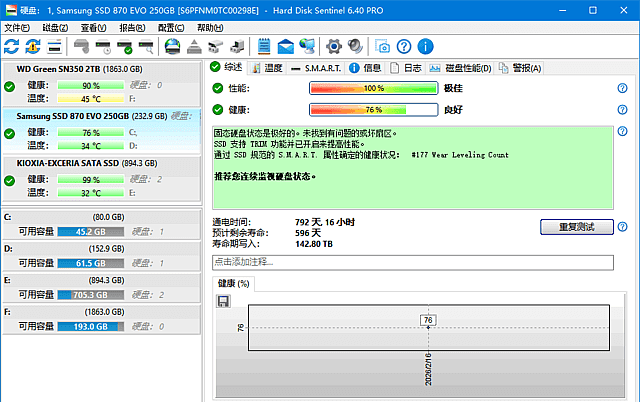Click the speaker sound toolbar icon
This screenshot has width=640, height=402.
(x=355, y=47)
